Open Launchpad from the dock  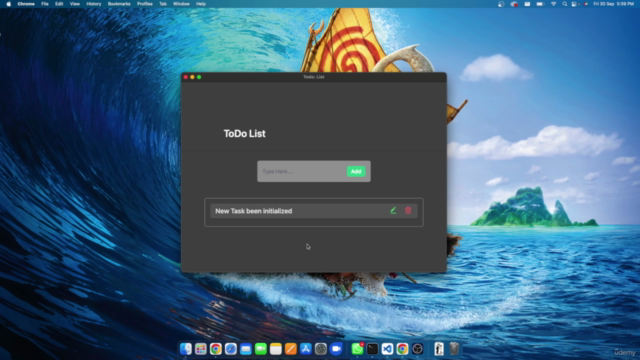pos(201,349)
